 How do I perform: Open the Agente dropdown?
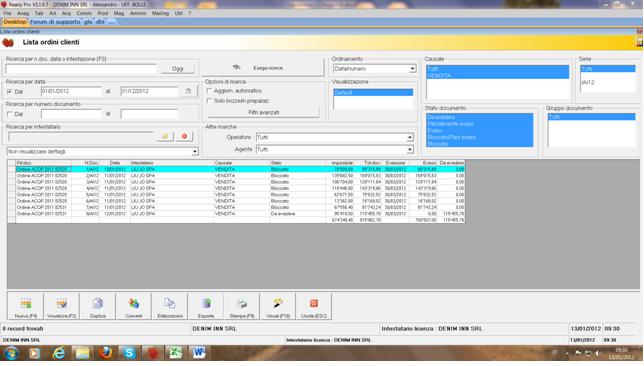[x=409, y=150]
